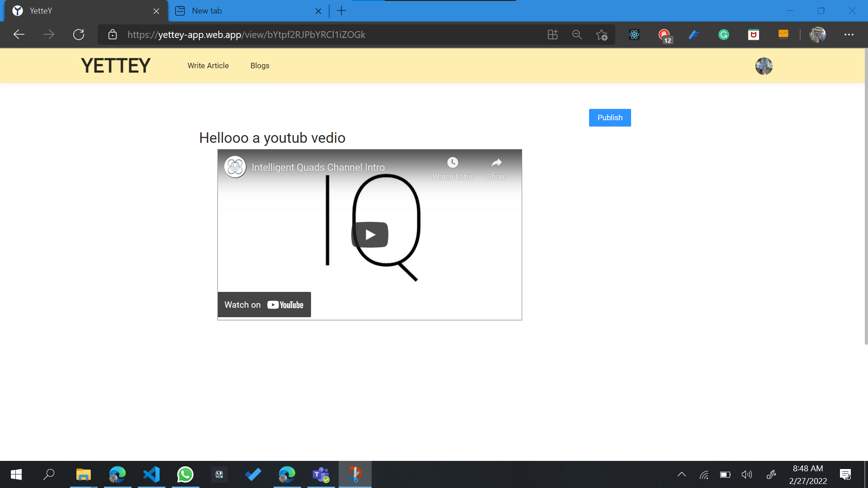Click the Grammarly extension icon

[723, 34]
